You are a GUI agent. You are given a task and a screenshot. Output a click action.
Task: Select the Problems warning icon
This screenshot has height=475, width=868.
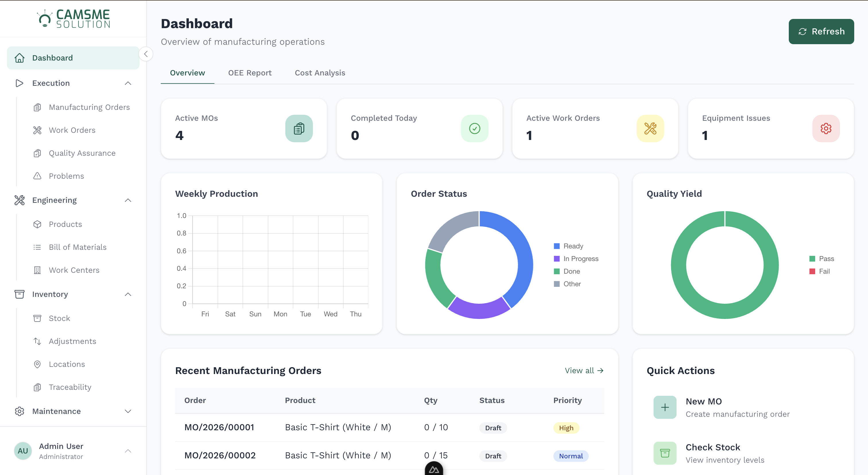pyautogui.click(x=37, y=176)
